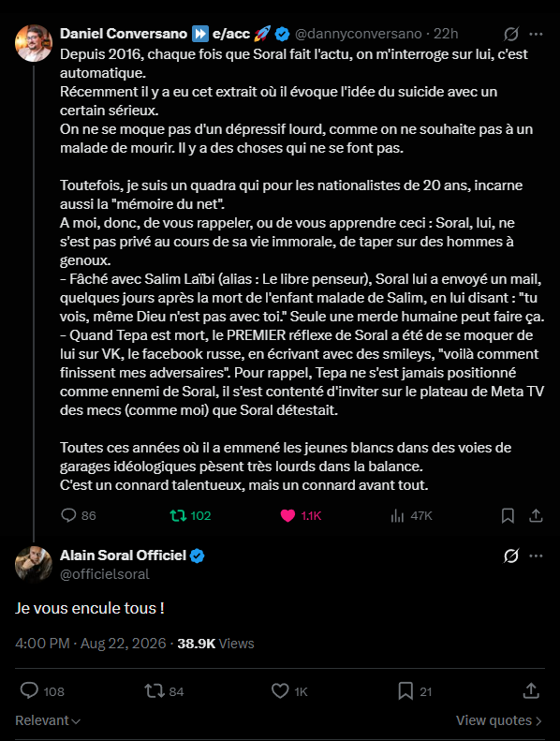Image resolution: width=560 pixels, height=741 pixels.
Task: Repost Alain Soral's post with 84 reposts
Action: (x=164, y=691)
